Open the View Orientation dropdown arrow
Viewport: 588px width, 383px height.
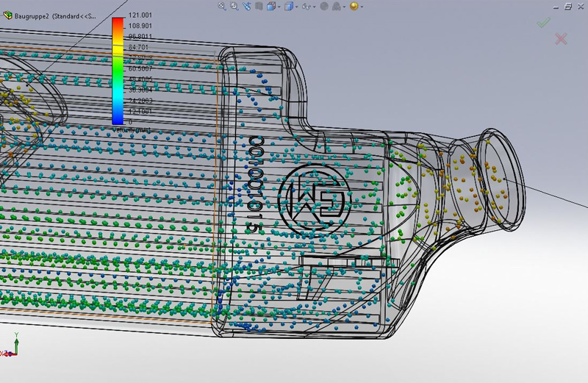point(279,7)
